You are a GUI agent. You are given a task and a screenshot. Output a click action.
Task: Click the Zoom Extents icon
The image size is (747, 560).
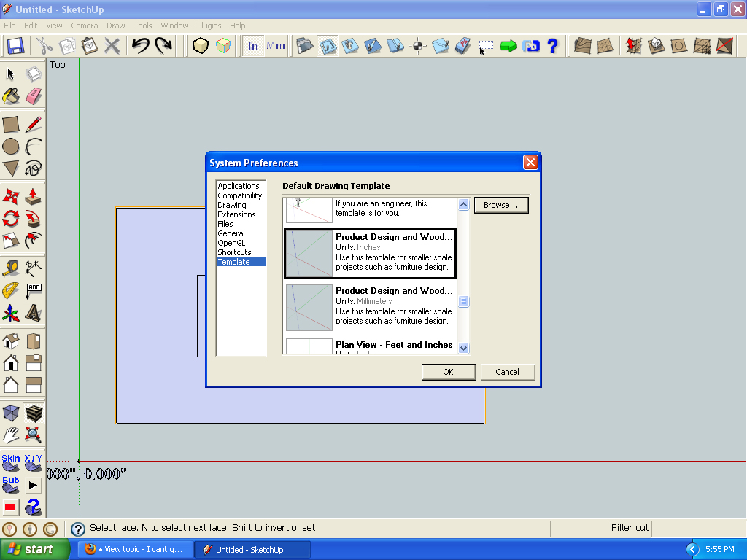click(x=34, y=435)
